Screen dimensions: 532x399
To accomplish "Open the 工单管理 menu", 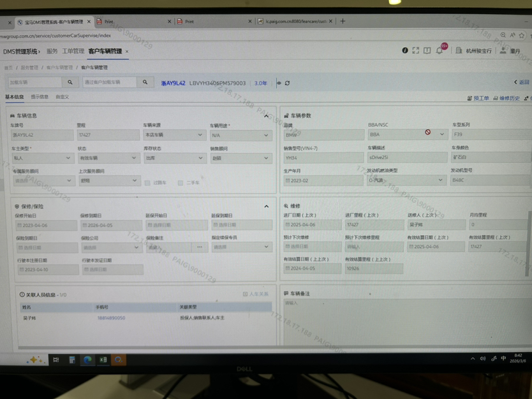I will click(73, 51).
